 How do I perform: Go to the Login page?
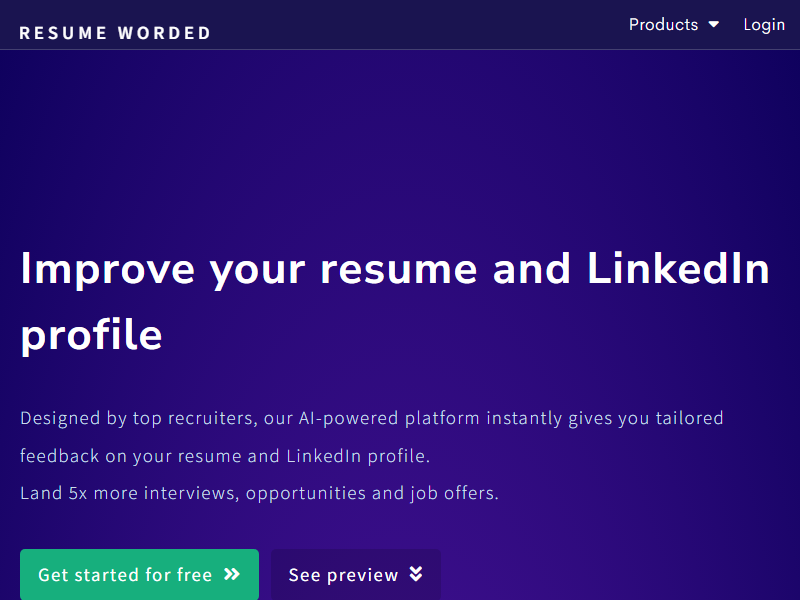coord(764,25)
